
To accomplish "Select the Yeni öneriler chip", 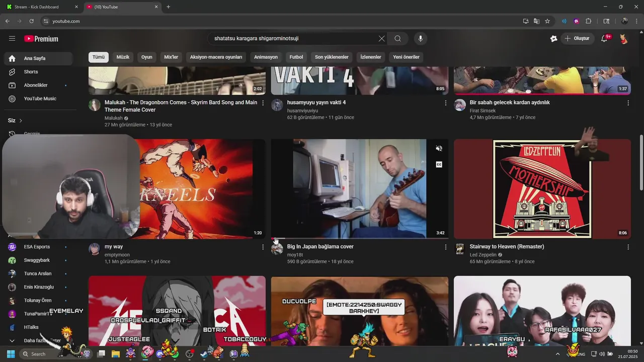I will pyautogui.click(x=406, y=57).
